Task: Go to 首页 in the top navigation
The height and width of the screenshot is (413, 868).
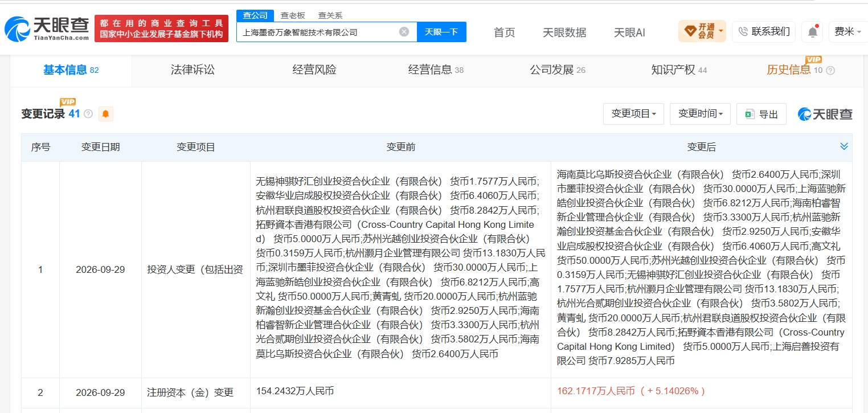Action: pos(504,32)
